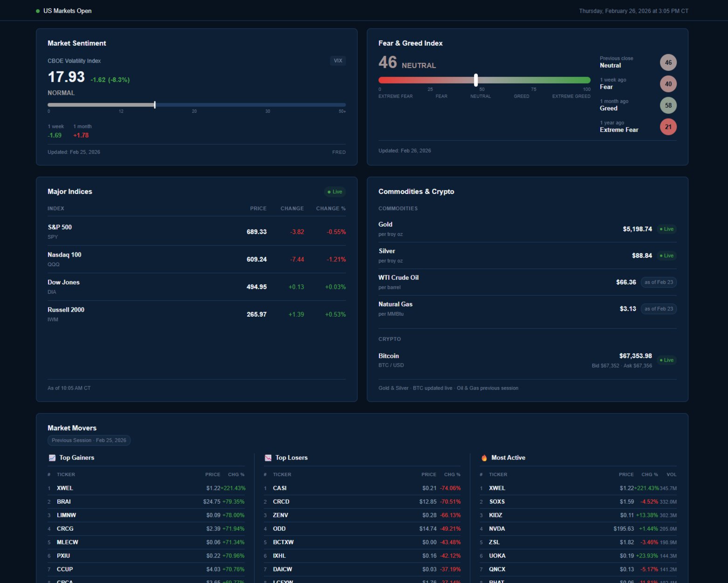
Task: Click the Live badge next to the Gold price
Action: (x=666, y=229)
